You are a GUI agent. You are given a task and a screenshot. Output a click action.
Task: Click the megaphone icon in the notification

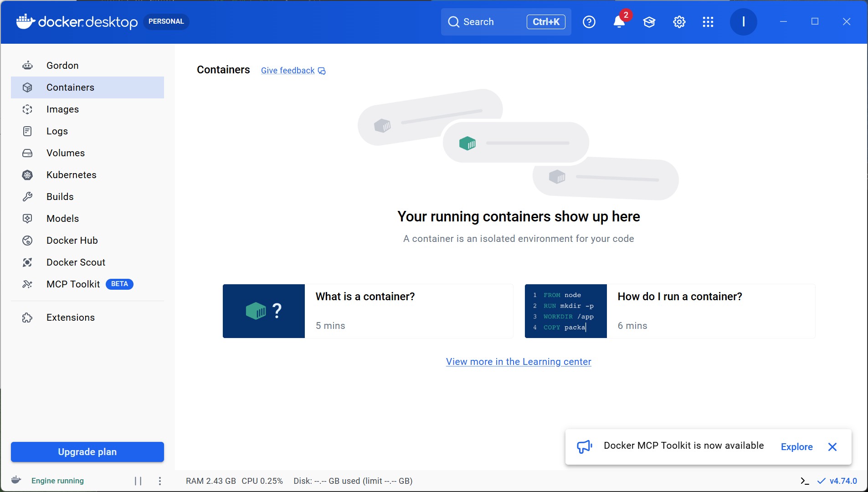point(585,446)
